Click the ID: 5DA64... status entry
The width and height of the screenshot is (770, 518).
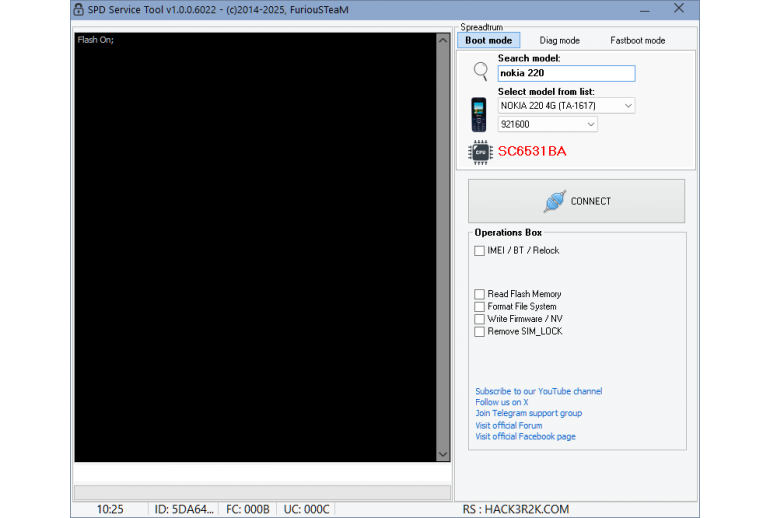[x=184, y=510]
